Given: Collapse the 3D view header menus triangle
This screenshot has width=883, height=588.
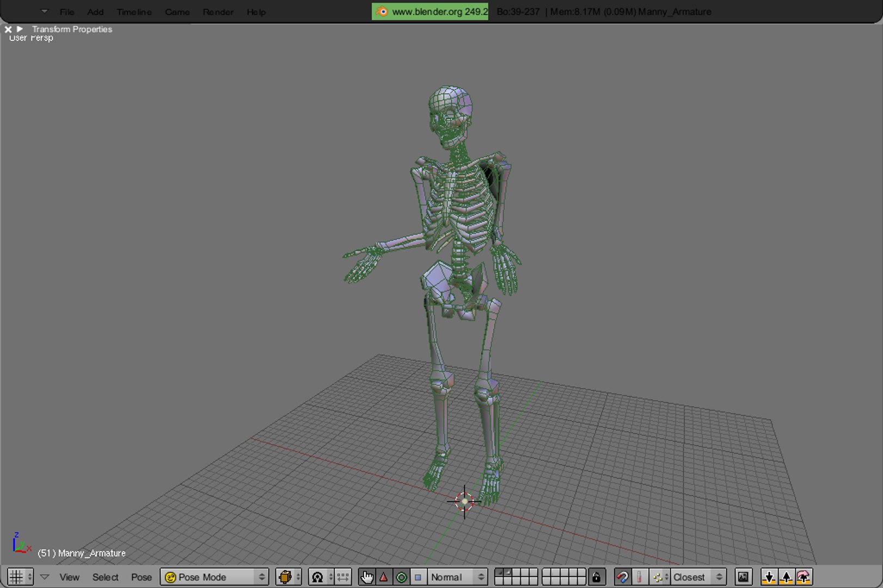Looking at the screenshot, I should (x=45, y=577).
